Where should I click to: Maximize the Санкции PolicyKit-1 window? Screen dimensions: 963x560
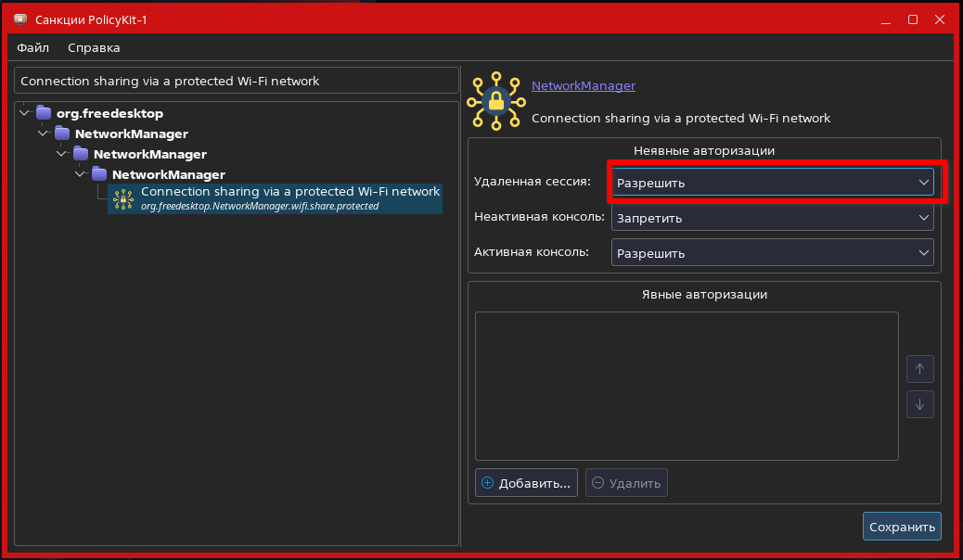click(x=913, y=19)
